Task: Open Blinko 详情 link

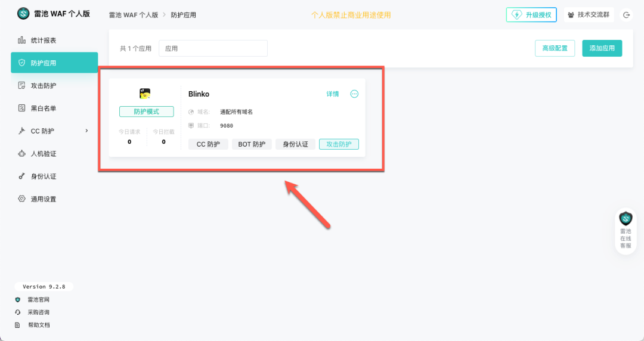Action: (x=333, y=94)
